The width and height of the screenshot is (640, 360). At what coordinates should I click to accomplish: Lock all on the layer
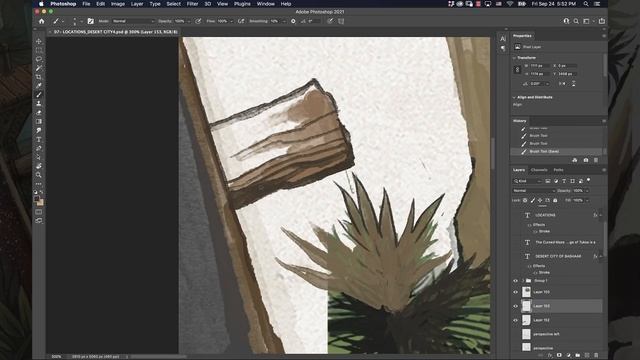coord(555,200)
